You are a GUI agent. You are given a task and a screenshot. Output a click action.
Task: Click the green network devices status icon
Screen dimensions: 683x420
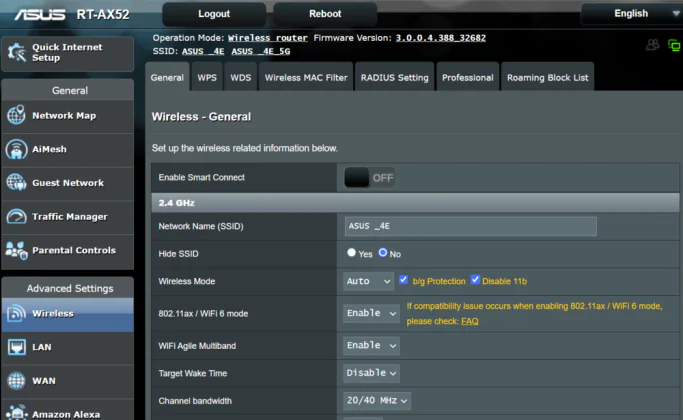pyautogui.click(x=674, y=45)
